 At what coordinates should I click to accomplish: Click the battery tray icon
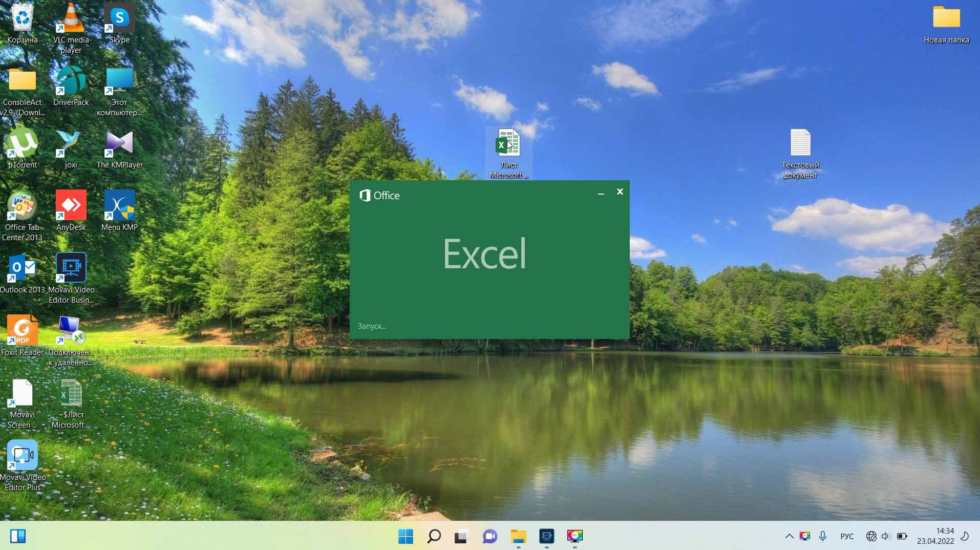902,536
